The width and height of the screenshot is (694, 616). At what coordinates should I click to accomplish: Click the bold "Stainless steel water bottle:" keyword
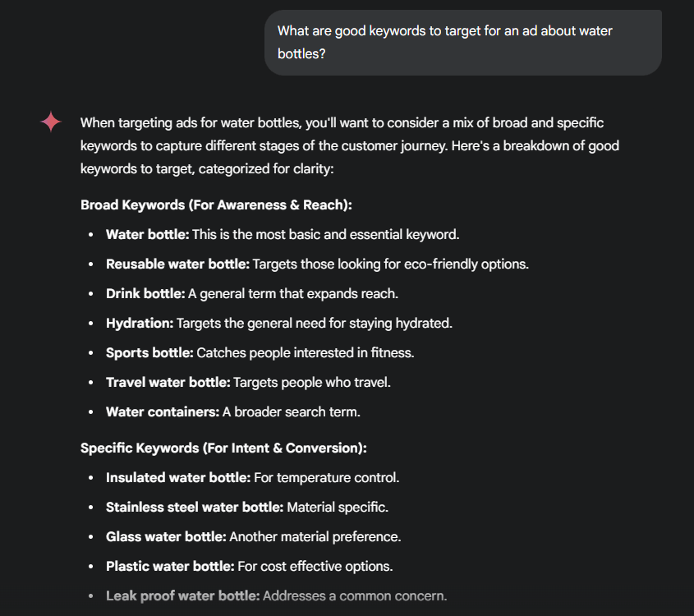[x=195, y=507]
